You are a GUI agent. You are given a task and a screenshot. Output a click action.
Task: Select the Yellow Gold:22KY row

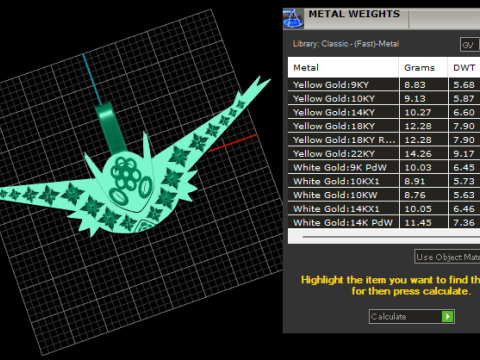pyautogui.click(x=384, y=154)
